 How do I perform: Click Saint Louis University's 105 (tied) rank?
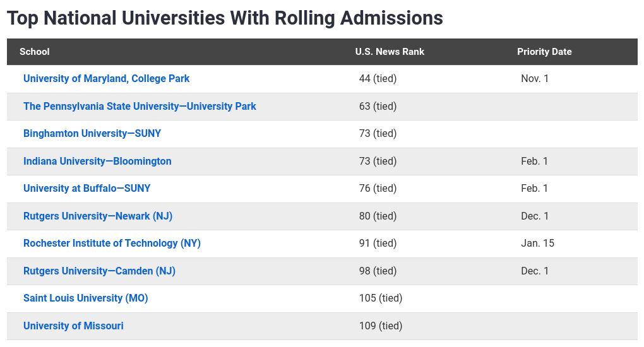click(x=381, y=298)
